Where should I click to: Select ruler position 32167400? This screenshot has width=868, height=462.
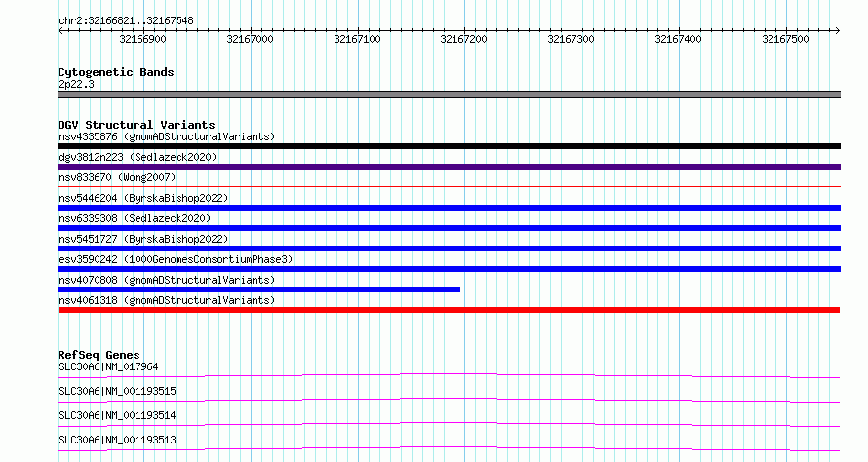(x=678, y=39)
